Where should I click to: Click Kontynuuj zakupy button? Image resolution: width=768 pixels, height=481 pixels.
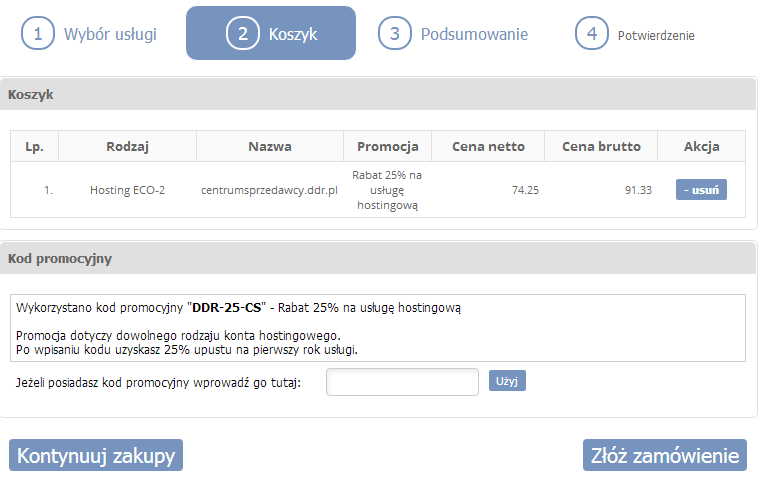tap(96, 455)
